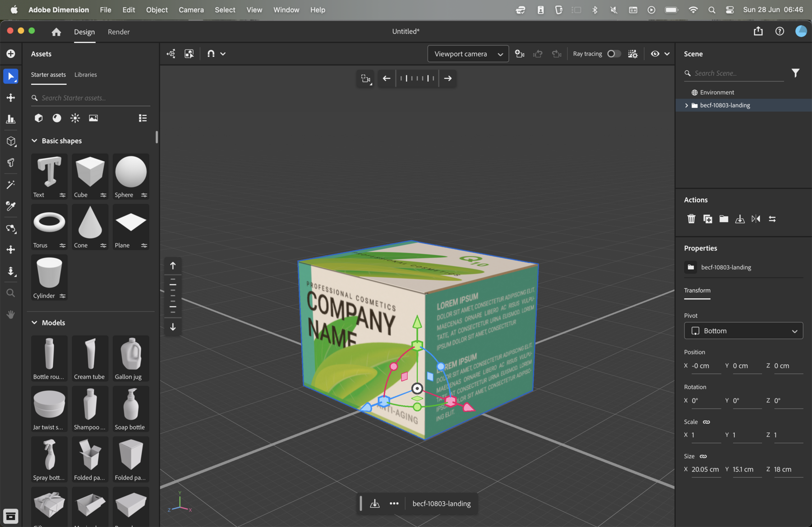Viewport: 812px width, 527px height.
Task: Select the Sampler eyedropper tool
Action: tap(11, 206)
